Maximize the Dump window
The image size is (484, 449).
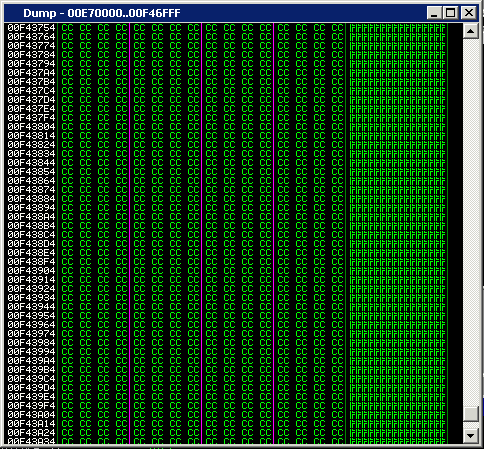(451, 13)
